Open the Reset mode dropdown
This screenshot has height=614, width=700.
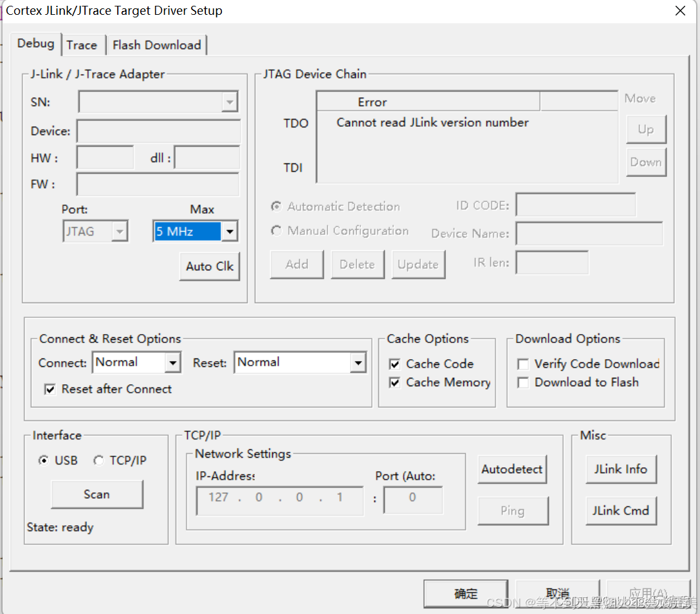[358, 362]
